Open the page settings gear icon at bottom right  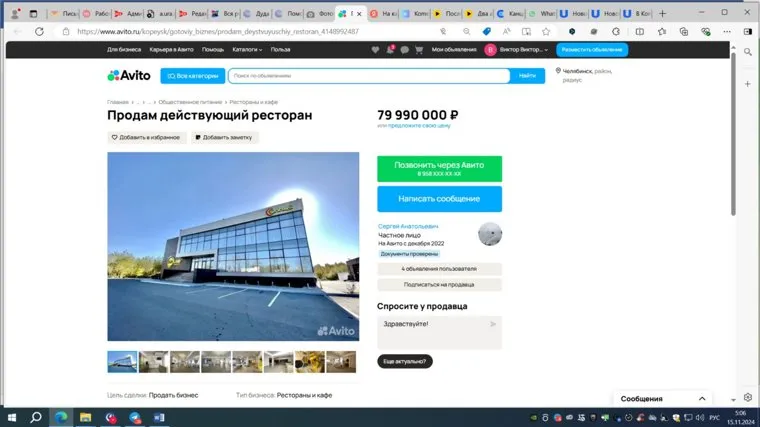747,397
